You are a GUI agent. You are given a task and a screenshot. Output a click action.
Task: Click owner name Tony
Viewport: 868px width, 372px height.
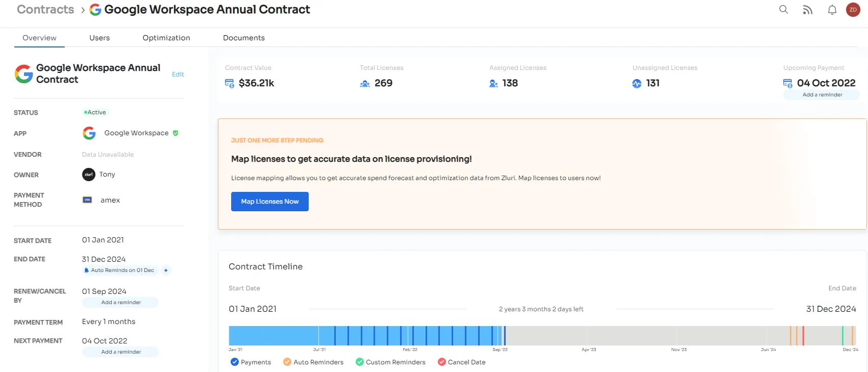[107, 175]
